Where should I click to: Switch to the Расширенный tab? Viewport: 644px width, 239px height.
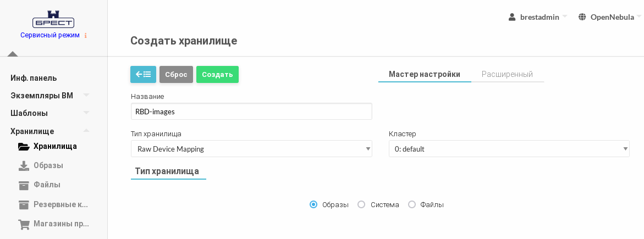coord(507,74)
